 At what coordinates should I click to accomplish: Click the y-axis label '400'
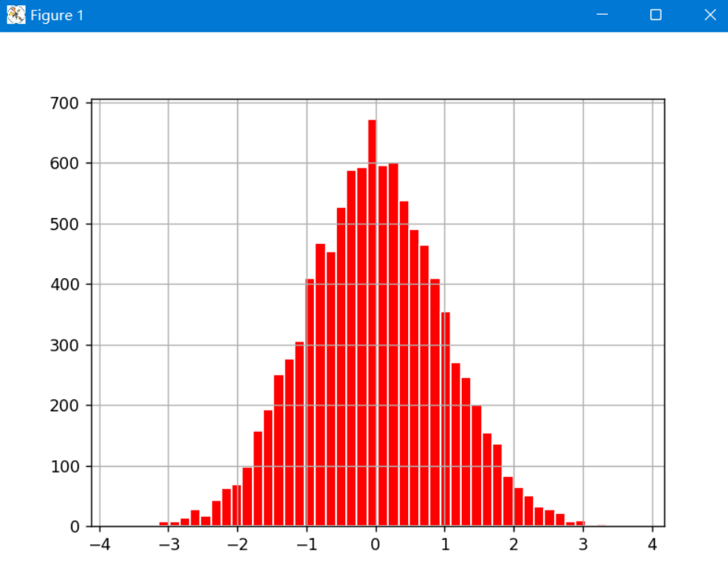click(64, 285)
